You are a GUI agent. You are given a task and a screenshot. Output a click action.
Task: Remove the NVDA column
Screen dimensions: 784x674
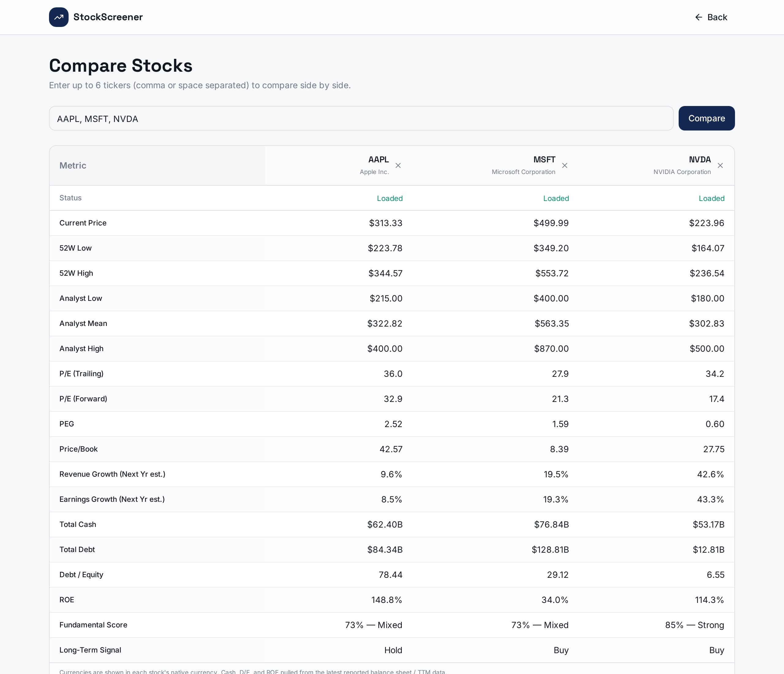(x=720, y=165)
